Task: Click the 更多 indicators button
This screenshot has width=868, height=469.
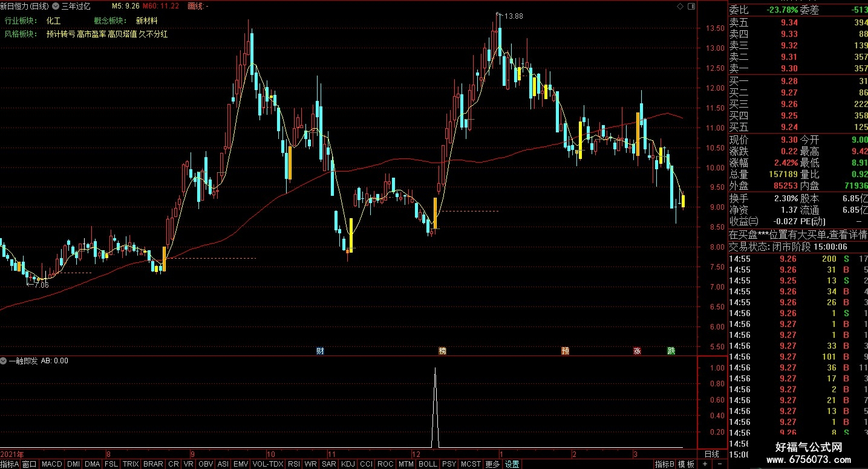Action: pyautogui.click(x=492, y=464)
